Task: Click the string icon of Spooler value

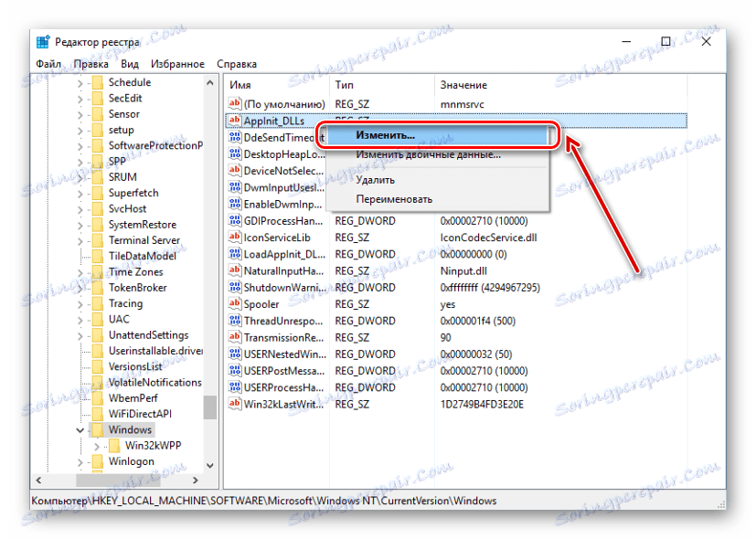Action: (x=234, y=303)
